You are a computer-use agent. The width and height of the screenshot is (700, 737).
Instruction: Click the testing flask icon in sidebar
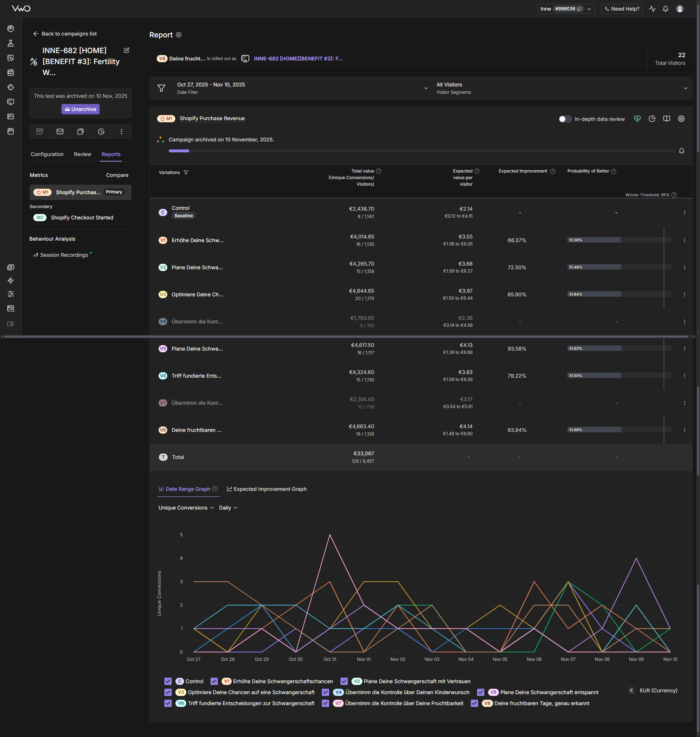tap(11, 43)
